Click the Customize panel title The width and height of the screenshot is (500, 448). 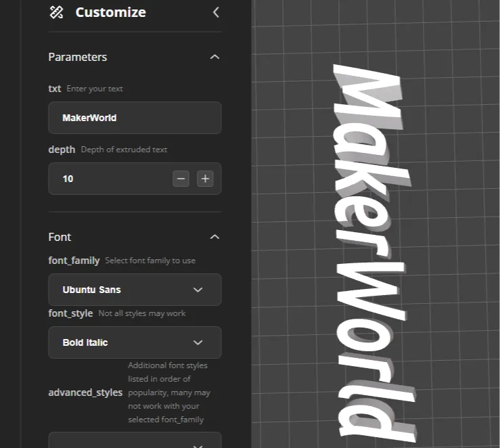tap(110, 12)
